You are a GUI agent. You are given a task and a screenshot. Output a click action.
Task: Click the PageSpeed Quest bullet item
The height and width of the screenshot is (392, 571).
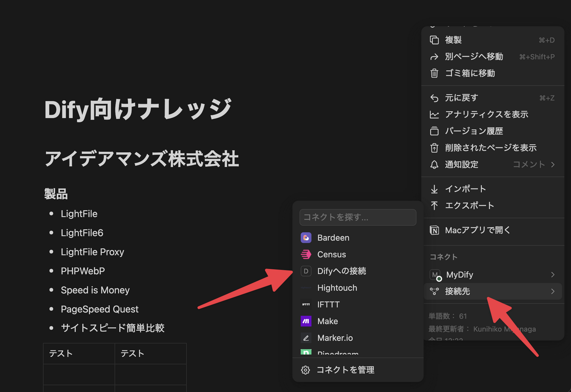pos(100,309)
